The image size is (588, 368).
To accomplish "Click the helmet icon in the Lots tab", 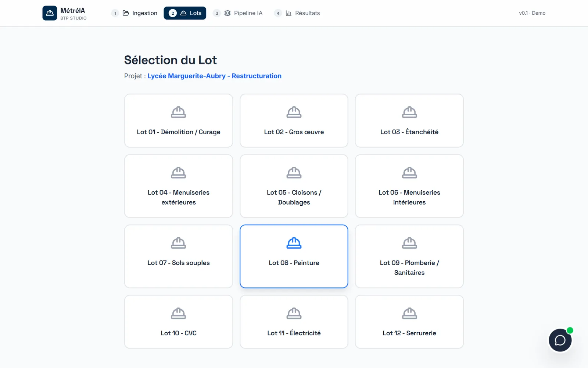I will point(183,13).
